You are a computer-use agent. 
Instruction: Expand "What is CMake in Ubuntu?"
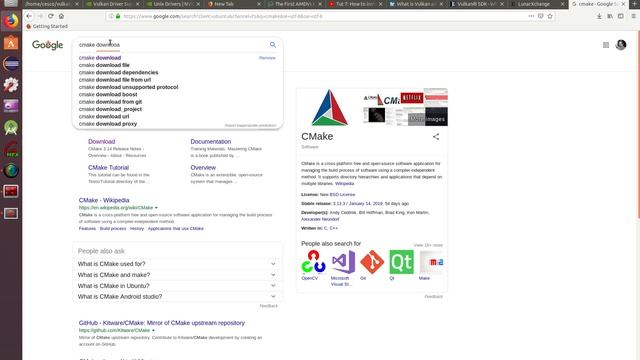point(177,286)
